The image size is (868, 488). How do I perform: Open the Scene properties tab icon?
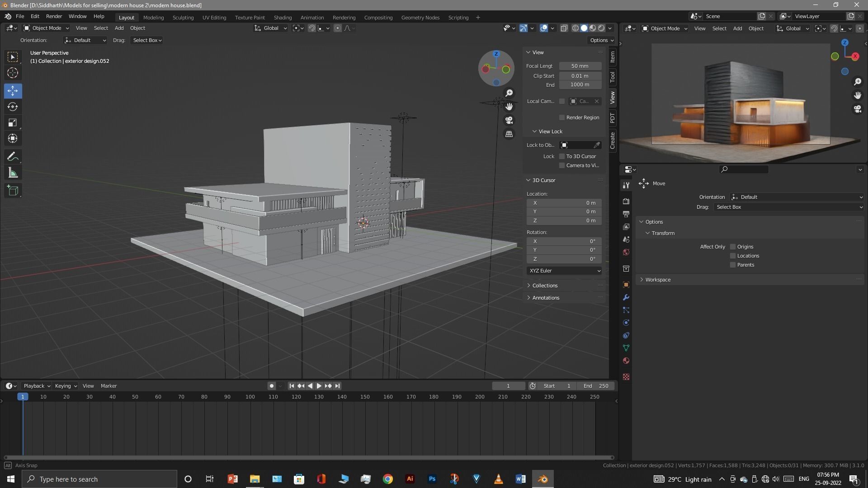pos(626,239)
